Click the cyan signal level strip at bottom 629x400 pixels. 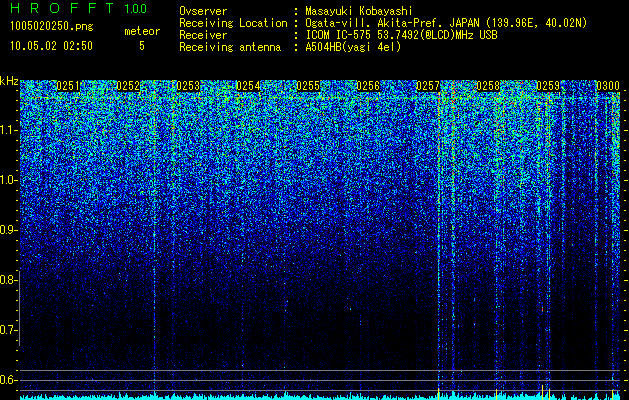coord(320,396)
